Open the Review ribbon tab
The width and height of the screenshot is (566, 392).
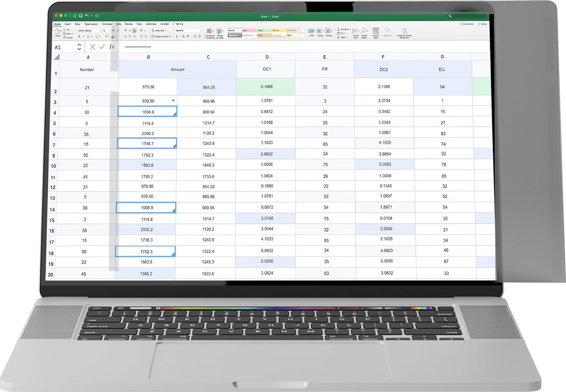tap(129, 24)
